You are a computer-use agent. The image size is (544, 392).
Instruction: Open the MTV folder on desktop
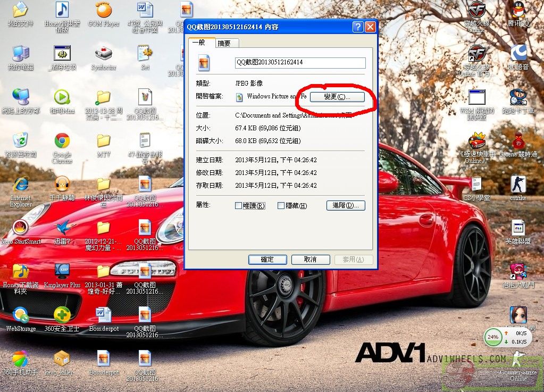(x=103, y=141)
